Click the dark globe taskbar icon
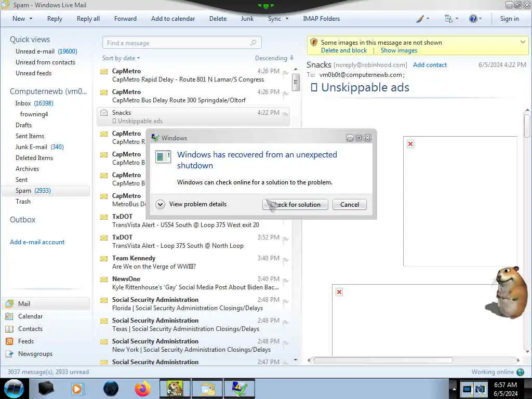Screen dimensions: 532x399 point(111,389)
